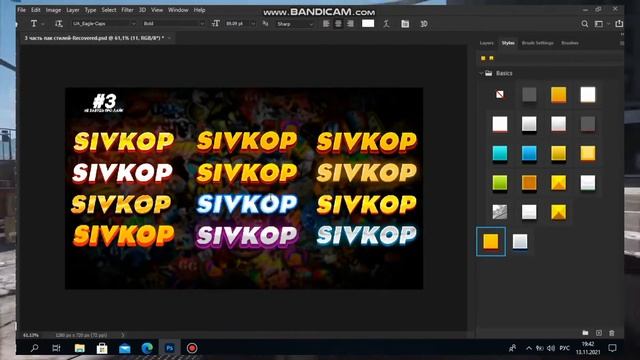The width and height of the screenshot is (640, 360).
Task: Open the Type tool preset picker
Action: pos(37,24)
